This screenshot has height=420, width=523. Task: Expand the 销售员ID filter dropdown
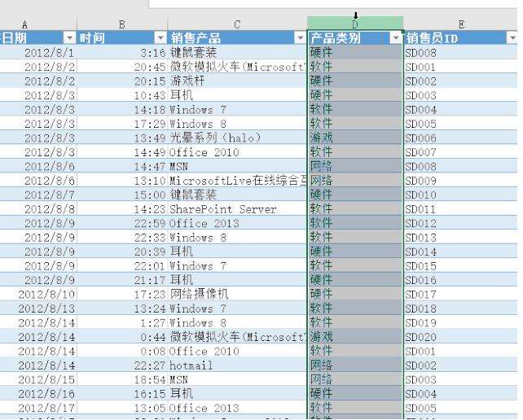pyautogui.click(x=512, y=38)
